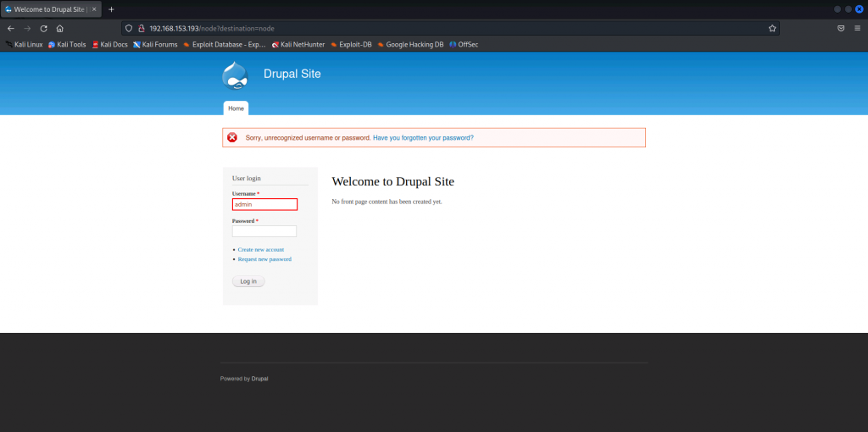The height and width of the screenshot is (432, 868).
Task: Open the Kali Forums bookmark
Action: click(x=156, y=44)
